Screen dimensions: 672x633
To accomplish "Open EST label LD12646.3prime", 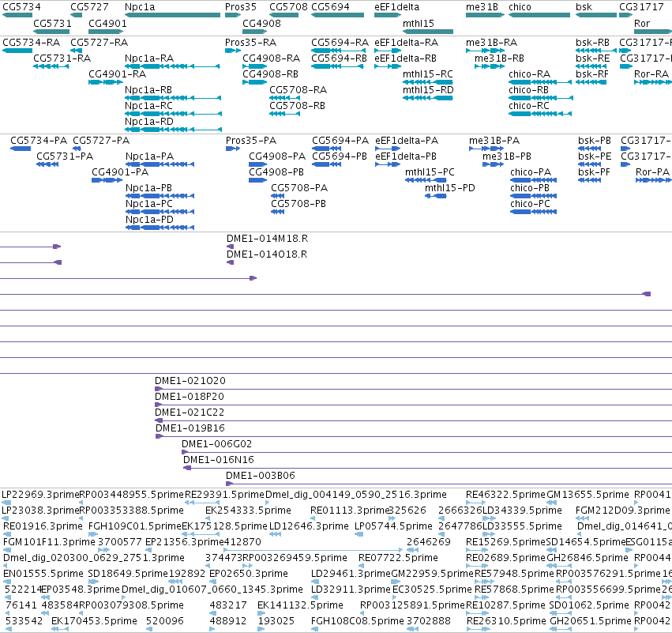I will point(309,526).
